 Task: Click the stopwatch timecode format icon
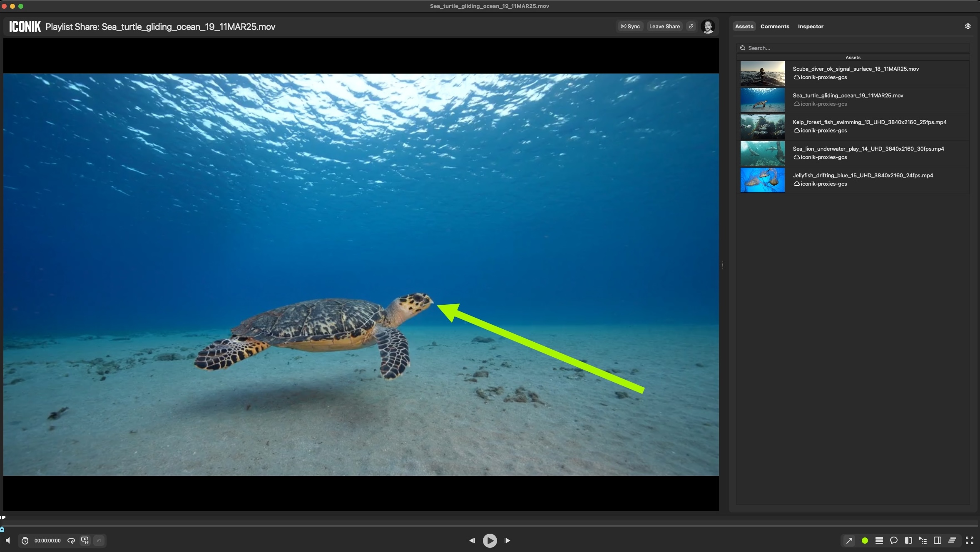tap(25, 540)
